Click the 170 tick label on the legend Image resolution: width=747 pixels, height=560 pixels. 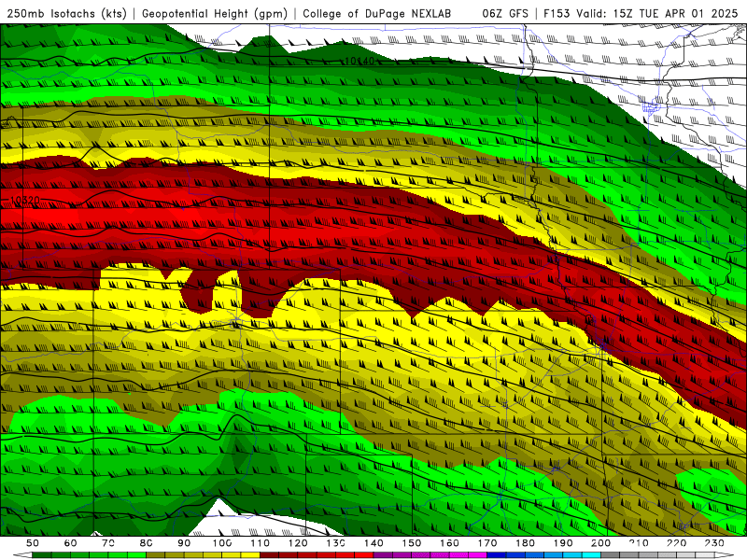tap(486, 543)
